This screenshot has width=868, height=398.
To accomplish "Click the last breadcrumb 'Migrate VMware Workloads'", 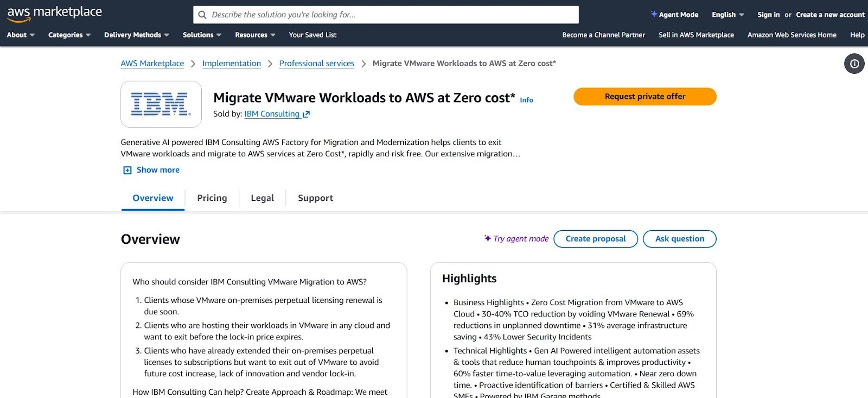I will [x=464, y=64].
